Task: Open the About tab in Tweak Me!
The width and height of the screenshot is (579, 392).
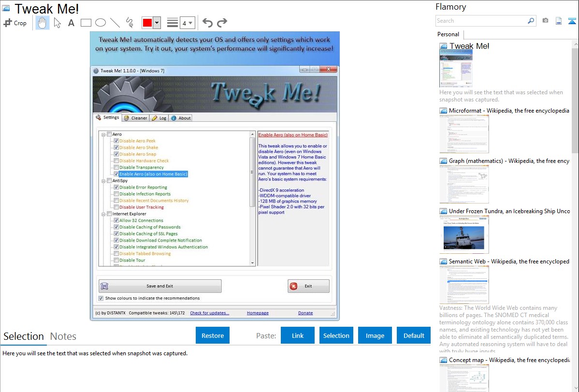Action: pos(181,118)
